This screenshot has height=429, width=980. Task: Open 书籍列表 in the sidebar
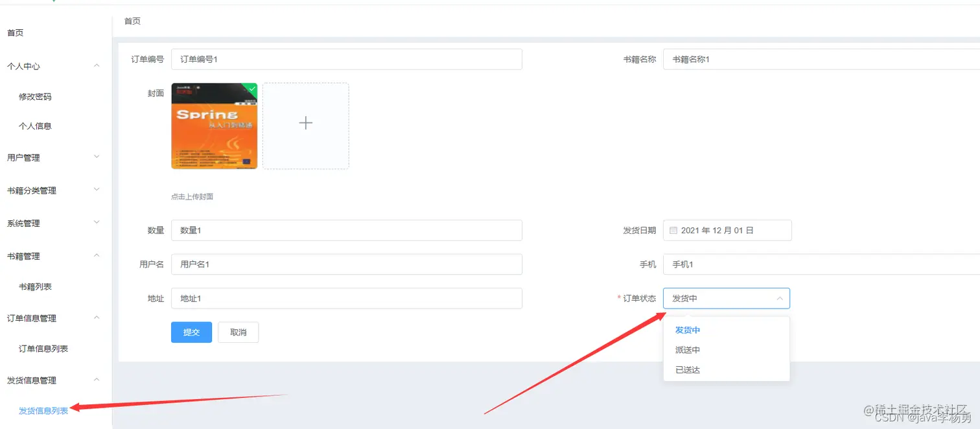click(x=35, y=286)
